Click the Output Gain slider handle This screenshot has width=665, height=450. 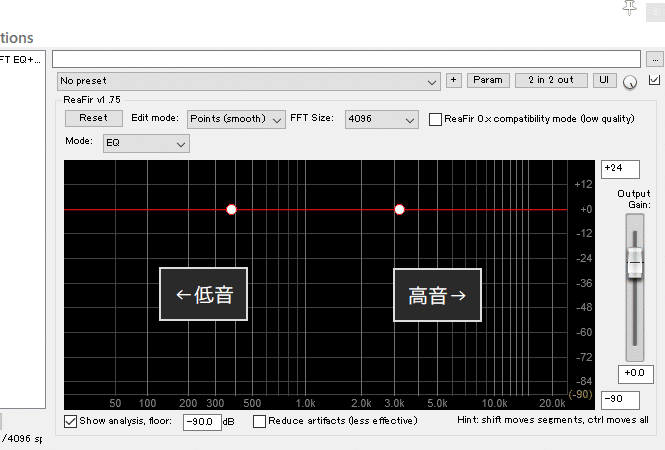[634, 263]
